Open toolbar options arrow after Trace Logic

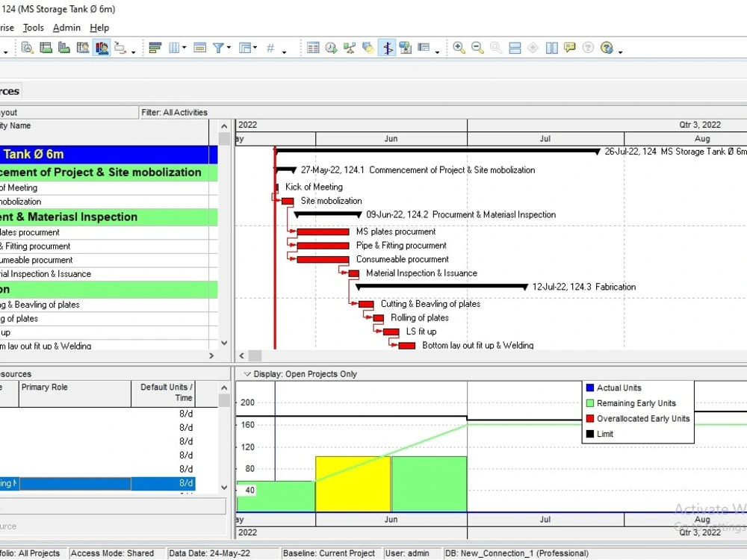[134, 52]
